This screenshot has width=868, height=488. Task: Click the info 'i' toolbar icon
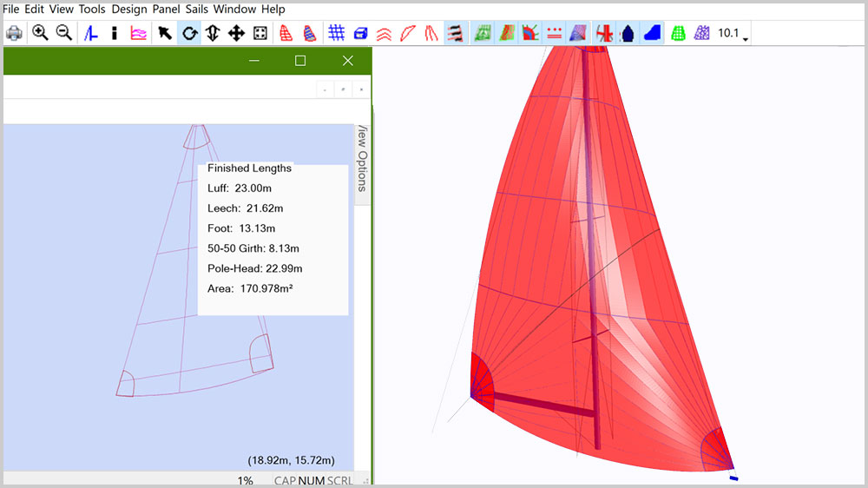(x=115, y=33)
